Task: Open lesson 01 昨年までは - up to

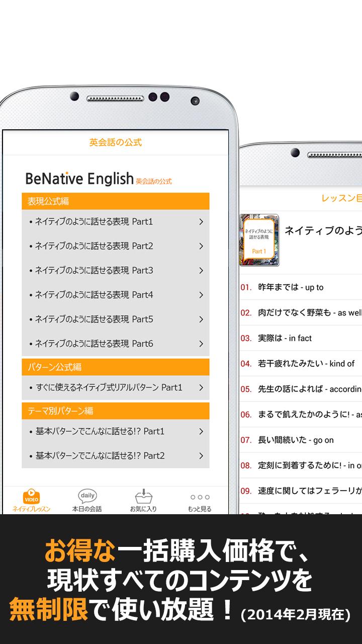Action: [x=301, y=287]
